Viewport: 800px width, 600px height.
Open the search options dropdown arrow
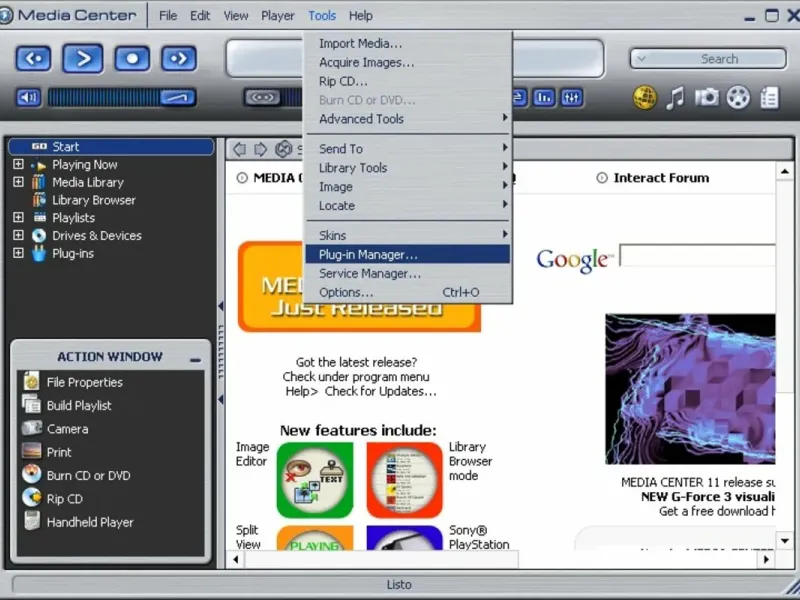[642, 59]
